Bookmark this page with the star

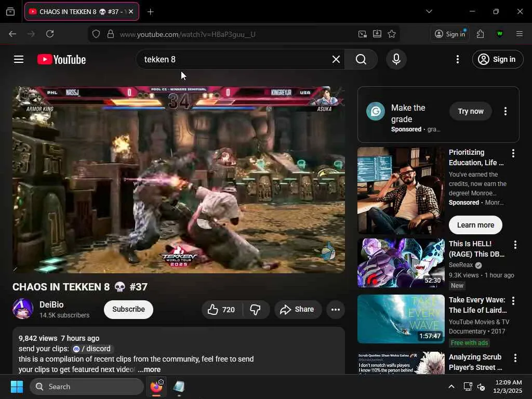click(392, 34)
